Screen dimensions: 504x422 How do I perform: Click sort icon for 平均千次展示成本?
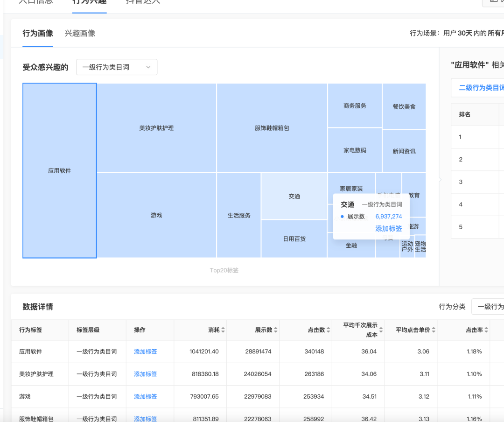point(381,330)
